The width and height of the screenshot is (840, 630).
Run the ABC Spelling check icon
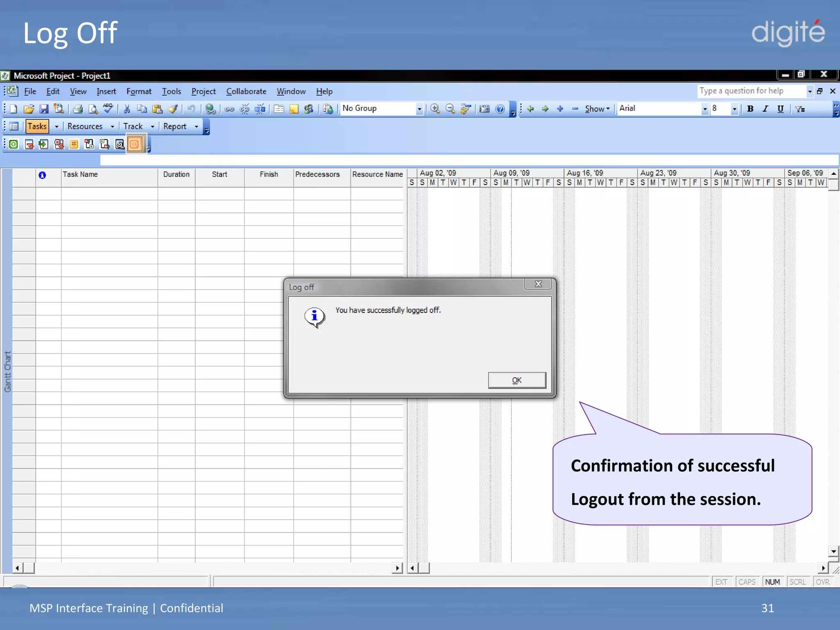click(108, 108)
